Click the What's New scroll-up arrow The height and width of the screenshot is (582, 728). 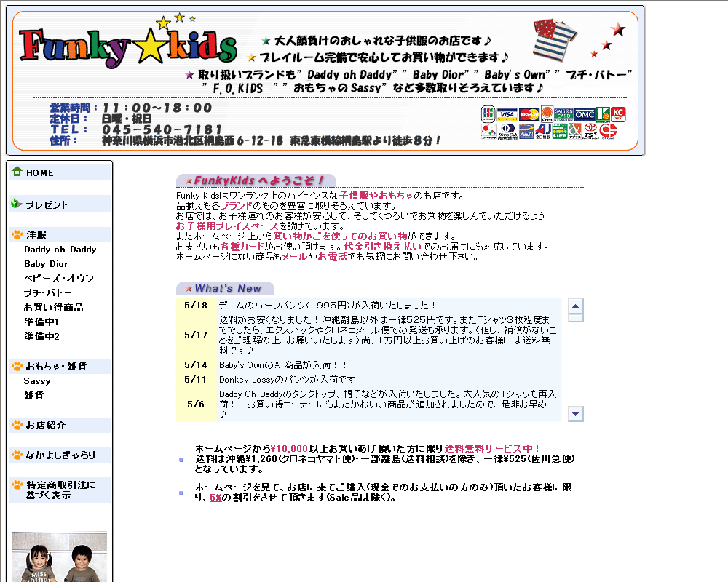(576, 306)
